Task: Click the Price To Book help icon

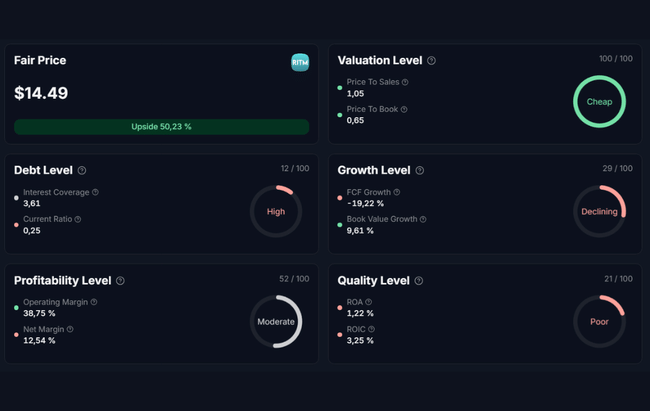Action: tap(404, 110)
